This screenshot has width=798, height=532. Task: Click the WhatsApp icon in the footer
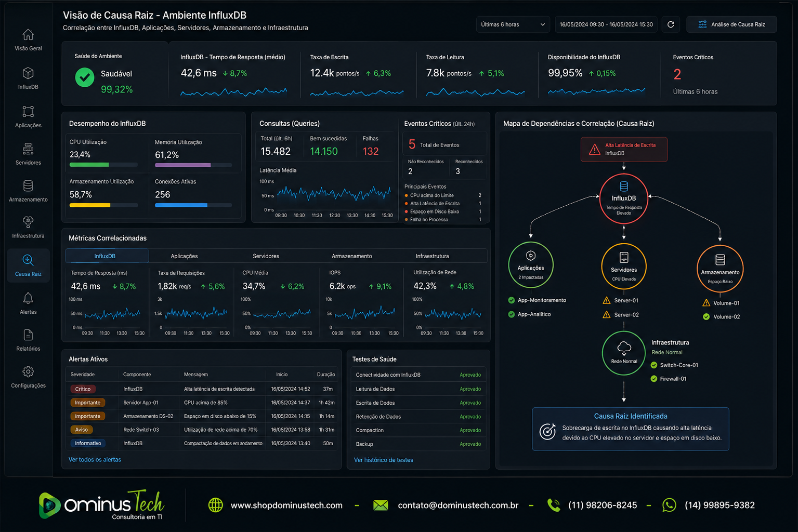coord(670,505)
